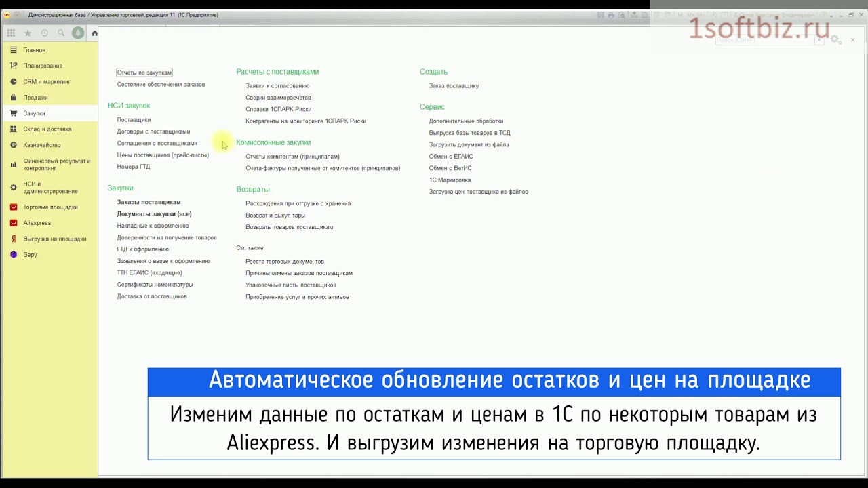Image resolution: width=868 pixels, height=488 pixels.
Task: Open Заказы поставщикам
Action: (x=149, y=202)
